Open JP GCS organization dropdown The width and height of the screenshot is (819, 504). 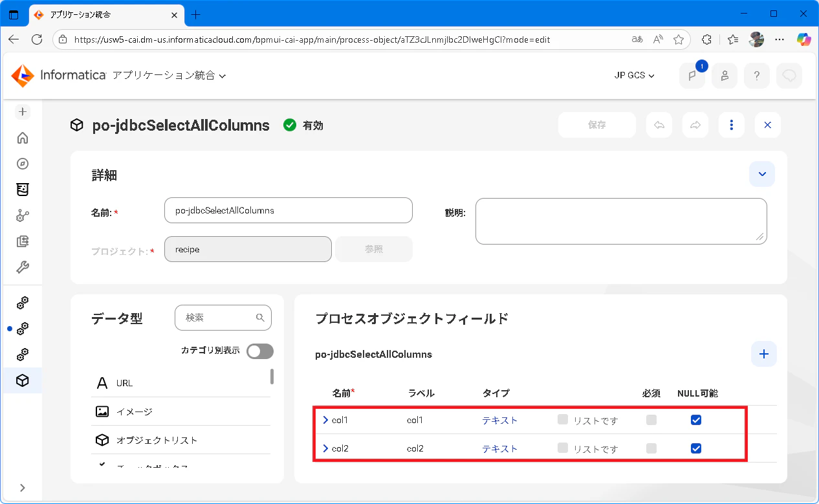click(635, 76)
